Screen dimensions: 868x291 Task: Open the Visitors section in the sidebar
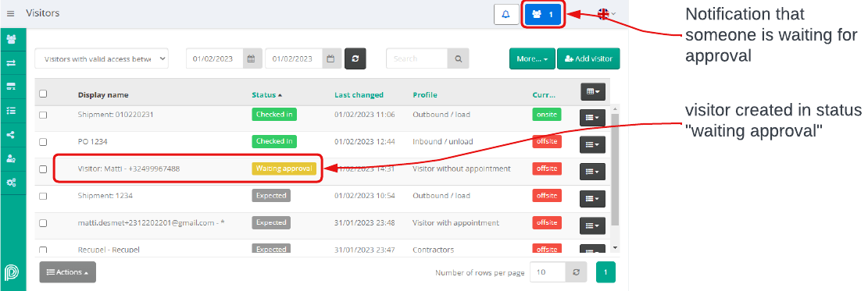[11, 39]
